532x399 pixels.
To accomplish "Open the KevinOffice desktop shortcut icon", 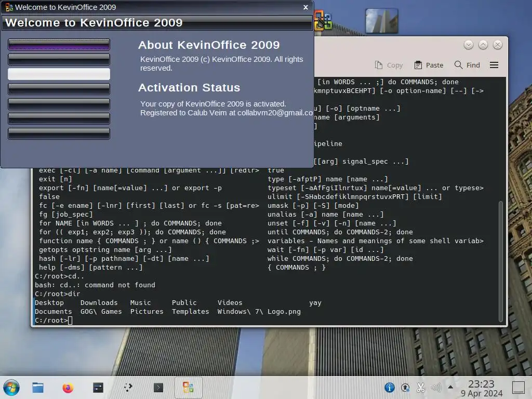I will [x=323, y=20].
